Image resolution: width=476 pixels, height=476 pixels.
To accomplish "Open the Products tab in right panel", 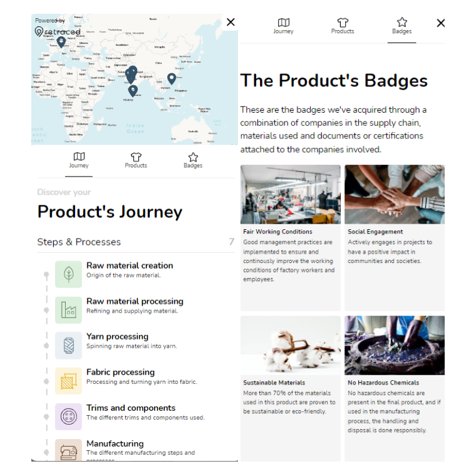I will pos(343,26).
